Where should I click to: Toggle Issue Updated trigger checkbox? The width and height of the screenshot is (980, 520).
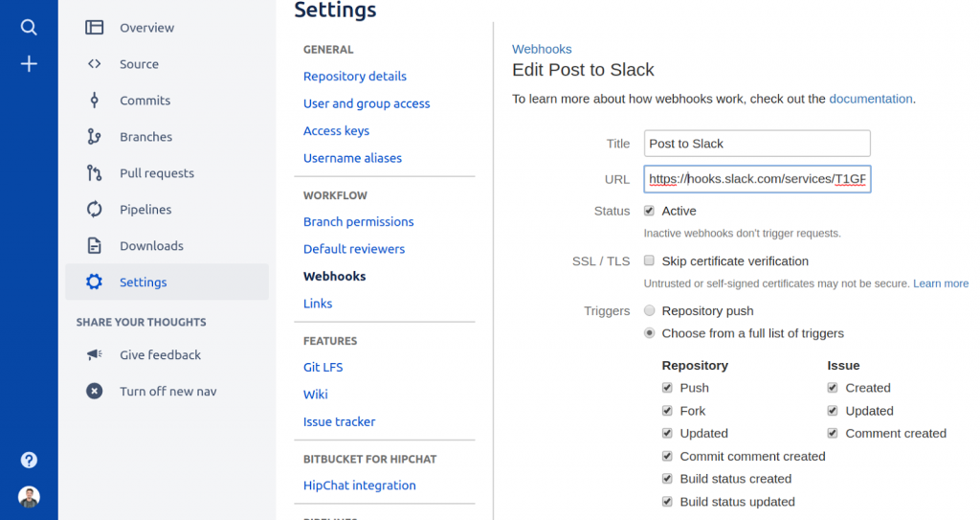click(833, 411)
